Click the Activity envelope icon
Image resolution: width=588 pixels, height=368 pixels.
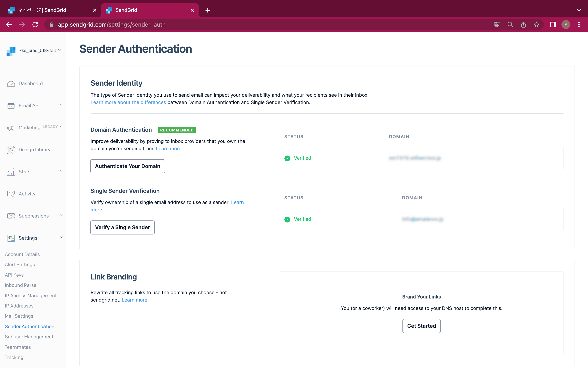[x=11, y=194]
